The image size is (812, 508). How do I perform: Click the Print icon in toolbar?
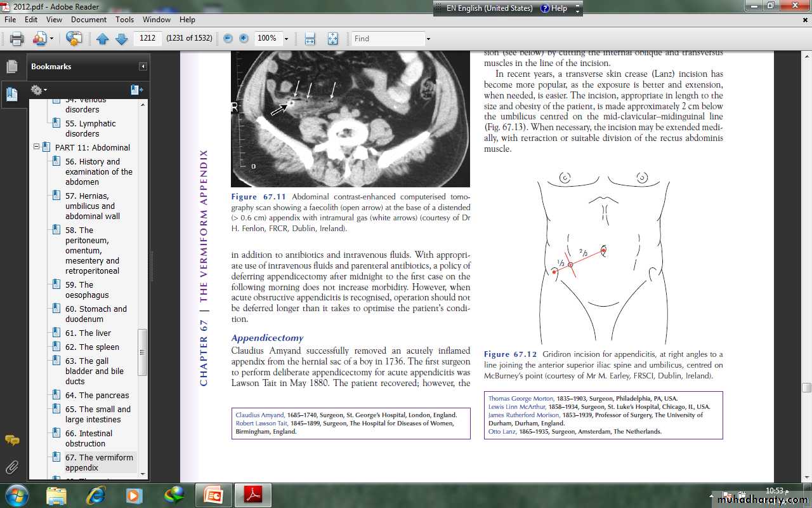(16, 39)
